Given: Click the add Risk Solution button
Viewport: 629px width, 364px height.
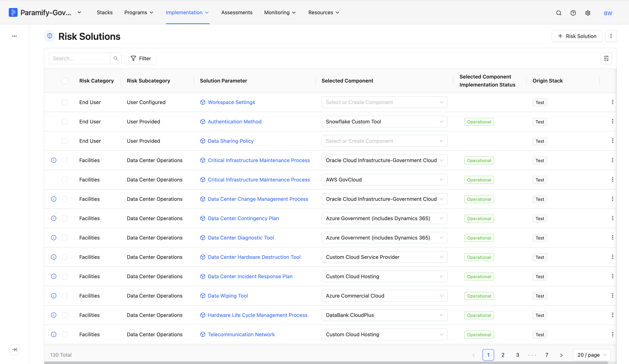Looking at the screenshot, I should point(577,36).
